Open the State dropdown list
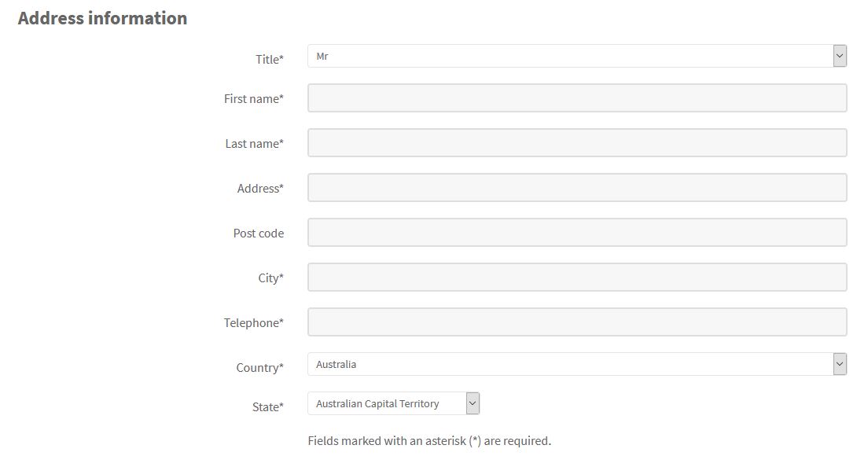The height and width of the screenshot is (456, 868). (x=393, y=404)
